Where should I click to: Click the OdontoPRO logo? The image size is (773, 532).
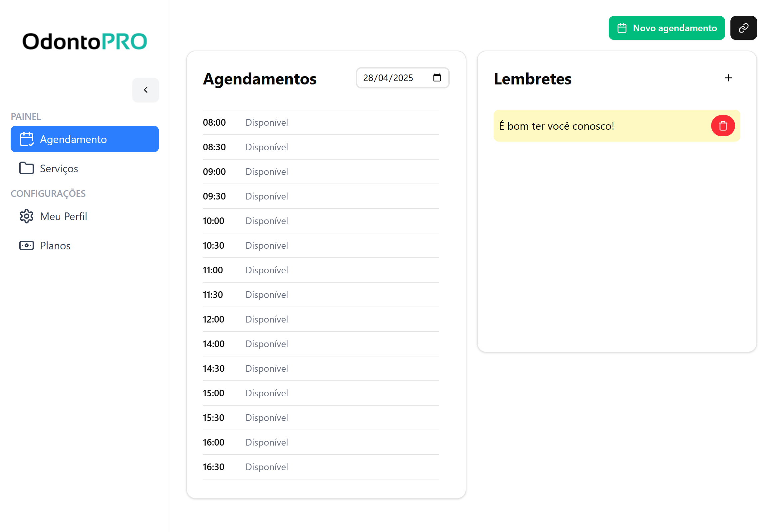84,41
